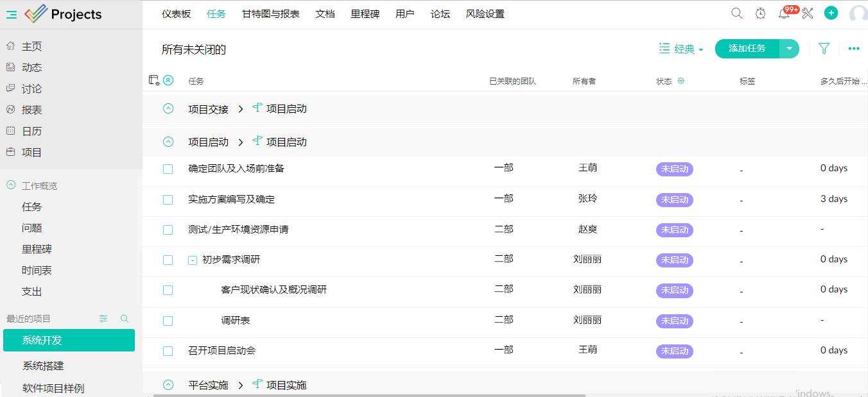Check the box for 确定团队及入场前准备
The image size is (868, 397).
point(168,169)
